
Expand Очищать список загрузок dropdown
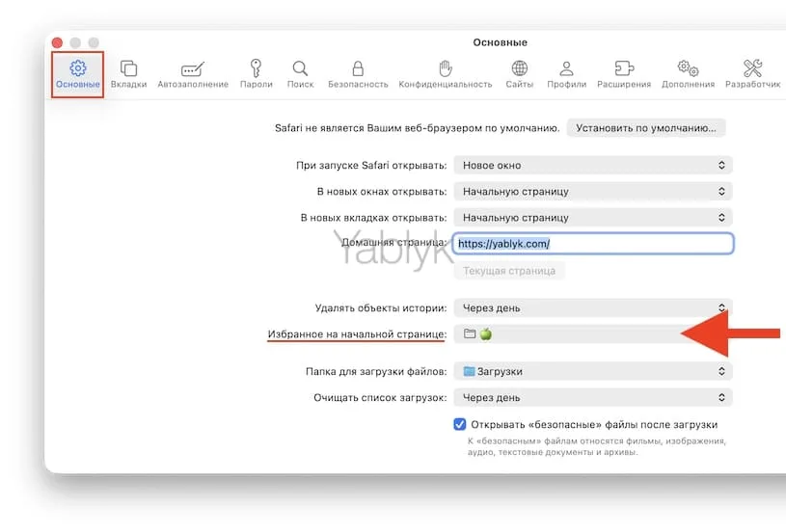(x=593, y=398)
